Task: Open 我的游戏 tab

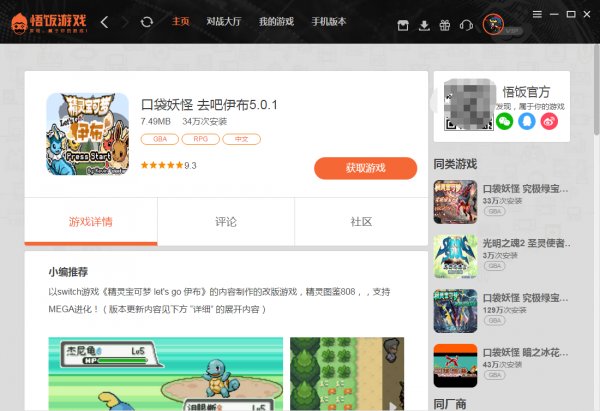Action: [276, 21]
